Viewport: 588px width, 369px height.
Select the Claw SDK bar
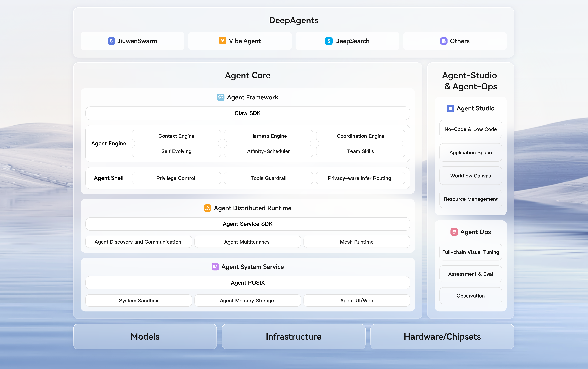[248, 113]
